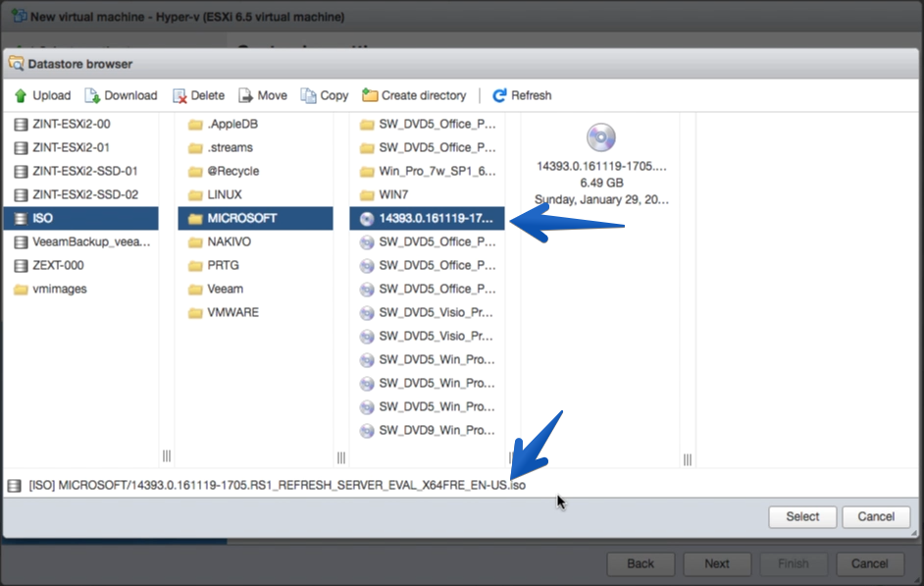924x586 pixels.
Task: Click the selected ISO file path field
Action: click(x=277, y=485)
